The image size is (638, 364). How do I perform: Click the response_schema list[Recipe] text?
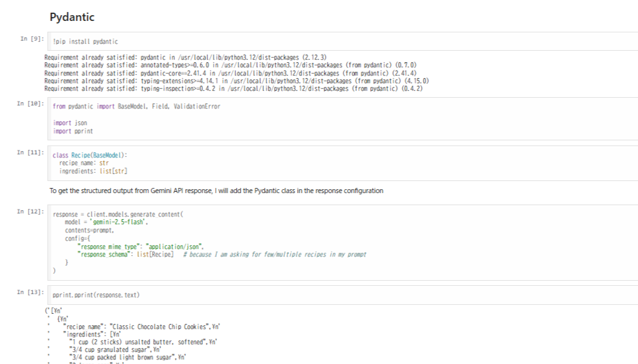125,254
